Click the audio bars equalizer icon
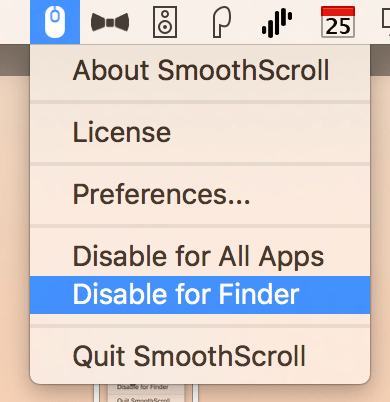Screen dimensions: 390x402 277,23
